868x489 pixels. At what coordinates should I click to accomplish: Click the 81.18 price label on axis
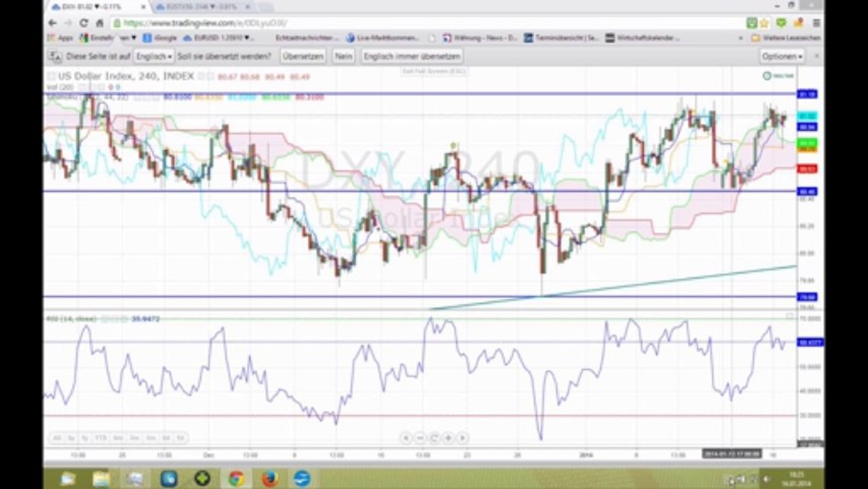pos(807,94)
